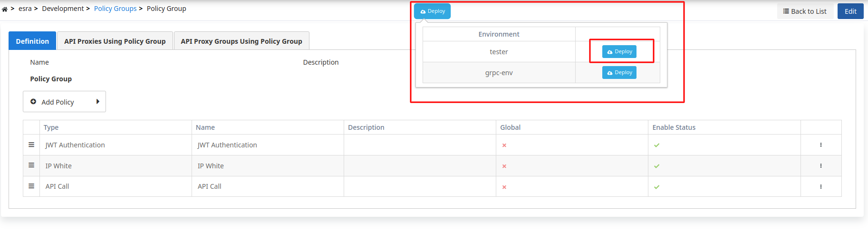The height and width of the screenshot is (242, 868).
Task: Switch to API Proxies Using Policy Group tab
Action: [115, 41]
